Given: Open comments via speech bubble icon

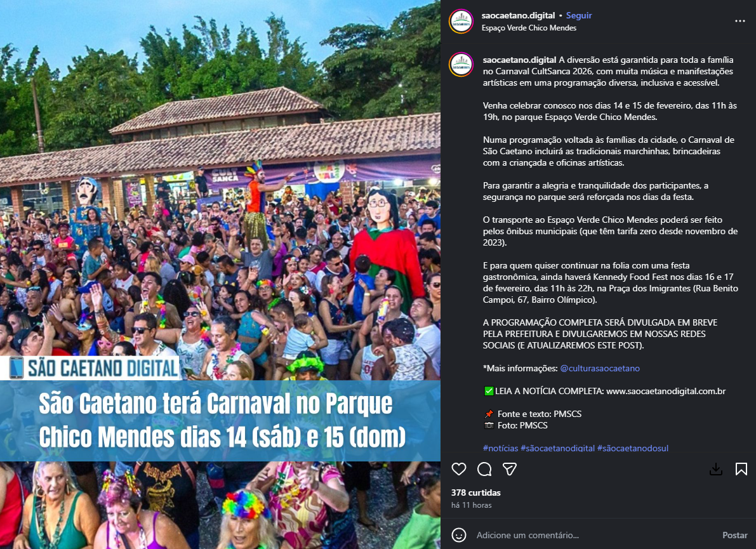Looking at the screenshot, I should click(x=484, y=469).
